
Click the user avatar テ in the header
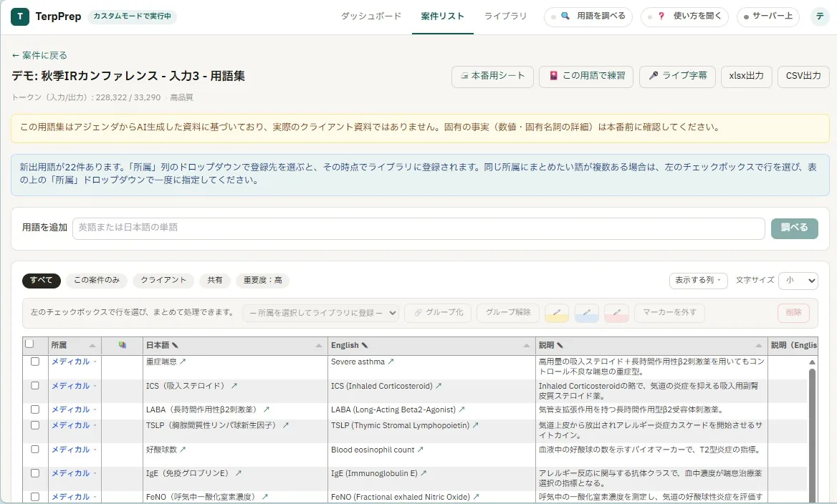coord(819,16)
